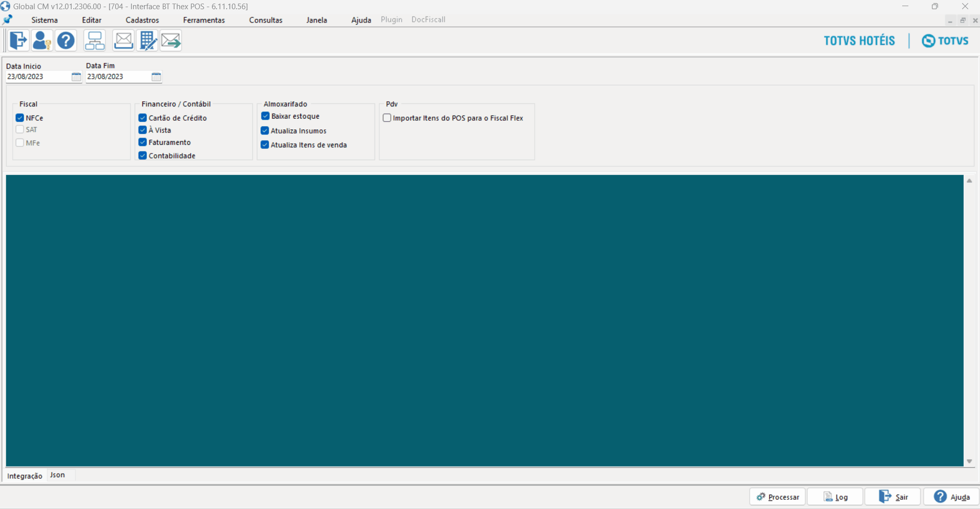Open the Sistema menu
This screenshot has width=980, height=509.
click(x=45, y=20)
